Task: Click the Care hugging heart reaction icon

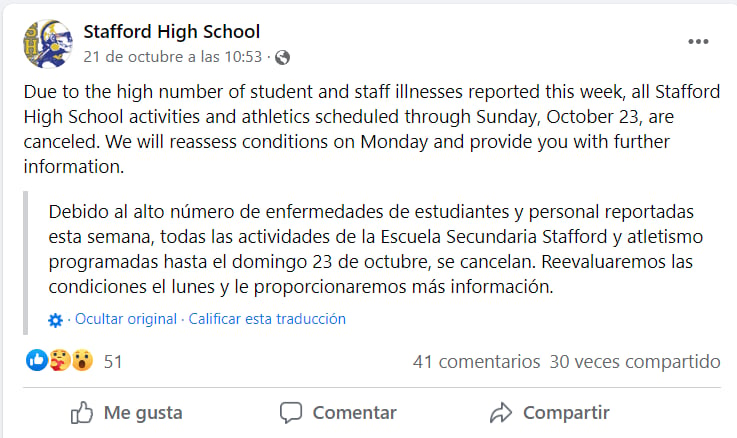Action: 60,360
